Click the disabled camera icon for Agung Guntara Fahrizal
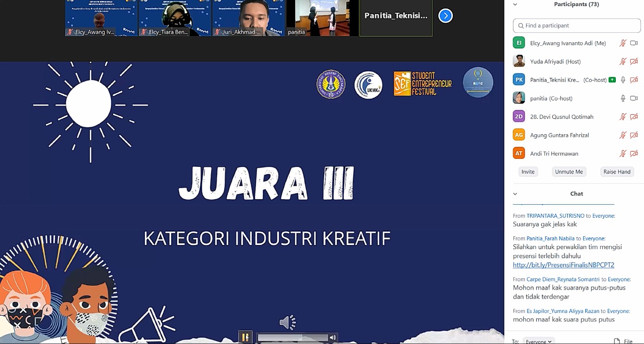This screenshot has height=344, width=644. click(x=634, y=135)
